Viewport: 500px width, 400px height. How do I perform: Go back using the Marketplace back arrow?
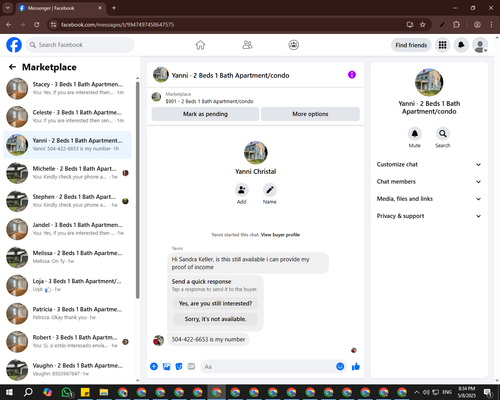(x=12, y=67)
